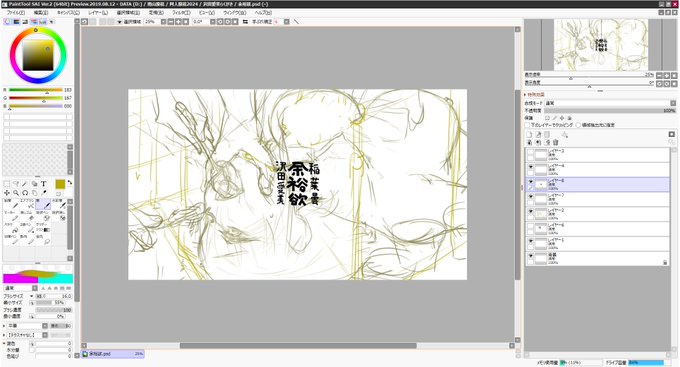Create a new linework layer
The image size is (680, 367).
538,134
